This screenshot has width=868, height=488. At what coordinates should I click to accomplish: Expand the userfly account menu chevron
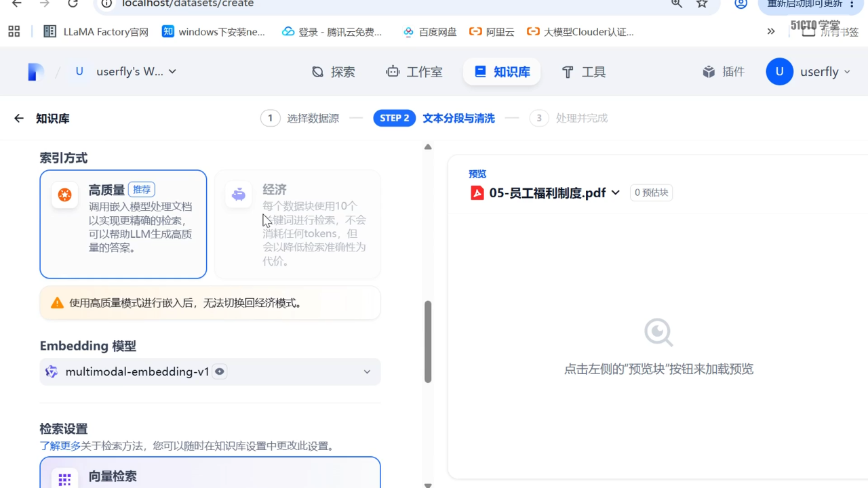(847, 72)
